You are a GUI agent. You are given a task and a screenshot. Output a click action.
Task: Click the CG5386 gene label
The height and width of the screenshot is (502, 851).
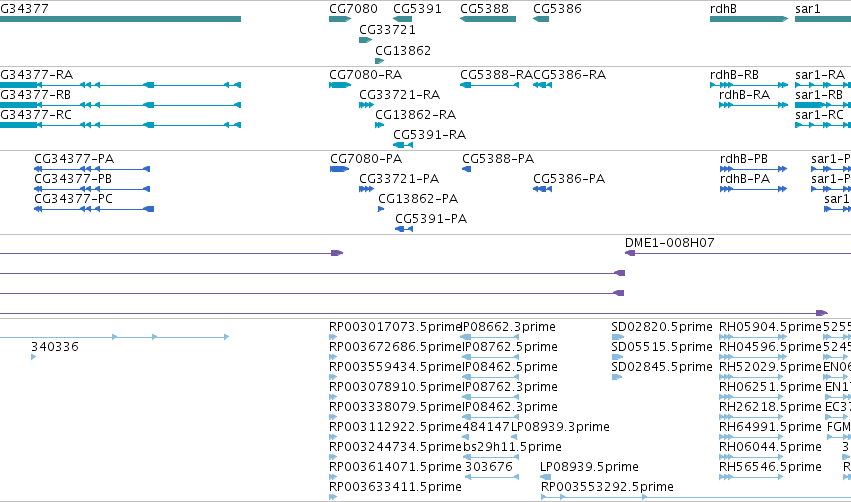[557, 9]
